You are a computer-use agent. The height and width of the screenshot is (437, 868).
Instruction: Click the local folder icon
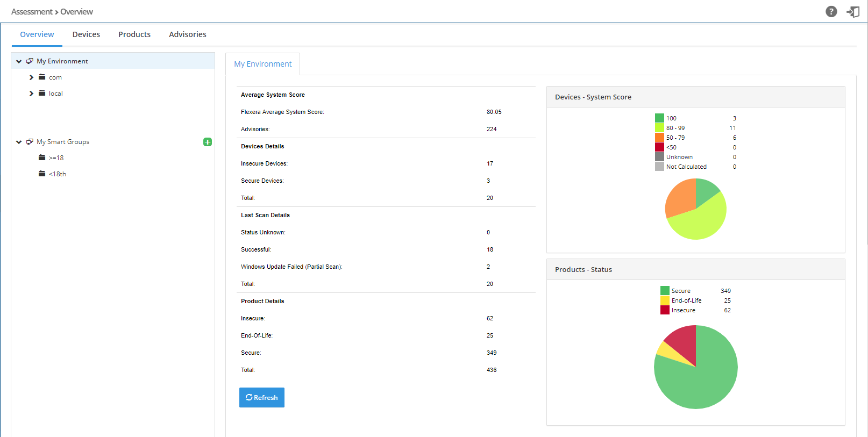pyautogui.click(x=42, y=94)
